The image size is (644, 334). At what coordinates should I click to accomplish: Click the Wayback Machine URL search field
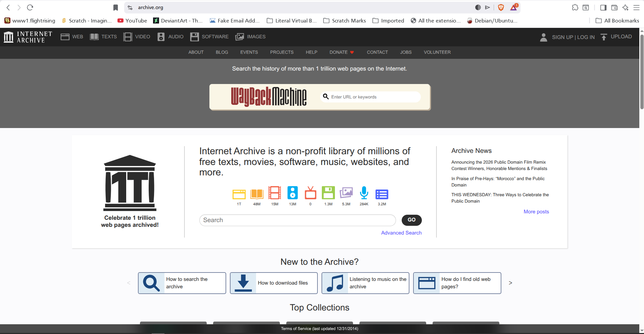click(x=373, y=97)
